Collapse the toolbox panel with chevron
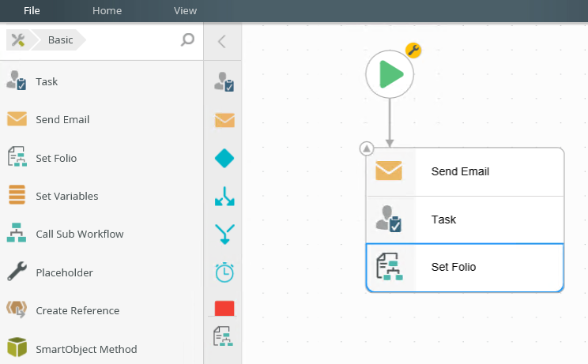 tap(221, 41)
